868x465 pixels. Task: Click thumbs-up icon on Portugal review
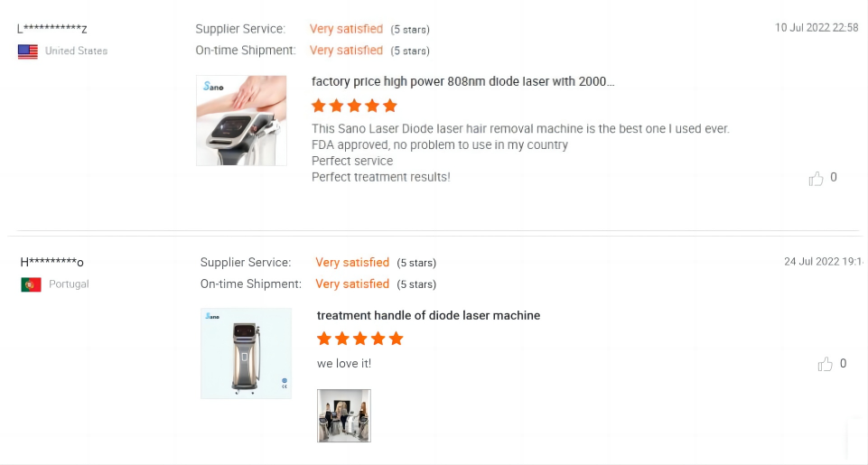point(825,364)
